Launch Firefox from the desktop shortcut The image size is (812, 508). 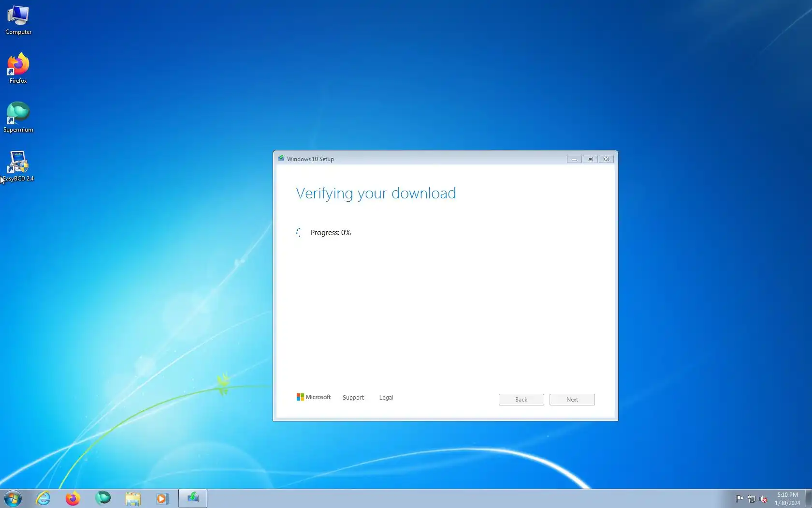[x=18, y=68]
